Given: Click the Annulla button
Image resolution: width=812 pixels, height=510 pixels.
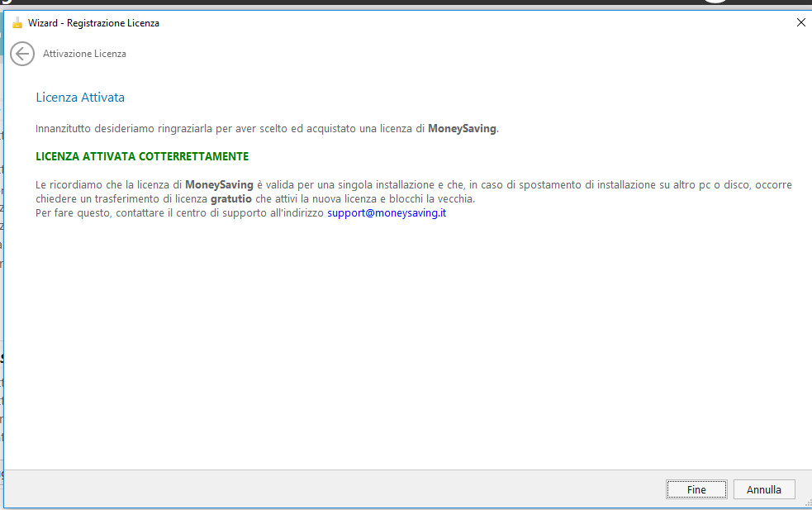Looking at the screenshot, I should [764, 490].
